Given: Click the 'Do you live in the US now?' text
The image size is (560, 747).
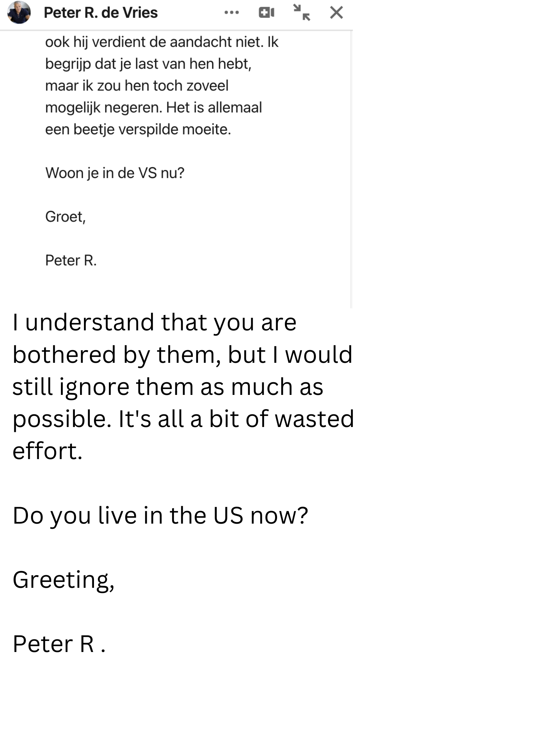Looking at the screenshot, I should pos(160,516).
